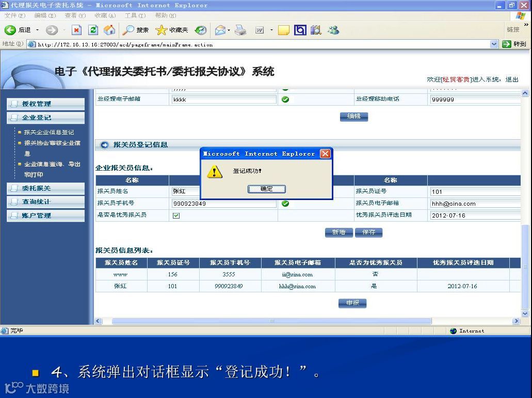Click the blue arrow beside 报关员登记信息
The width and height of the screenshot is (532, 398).
[x=105, y=145]
